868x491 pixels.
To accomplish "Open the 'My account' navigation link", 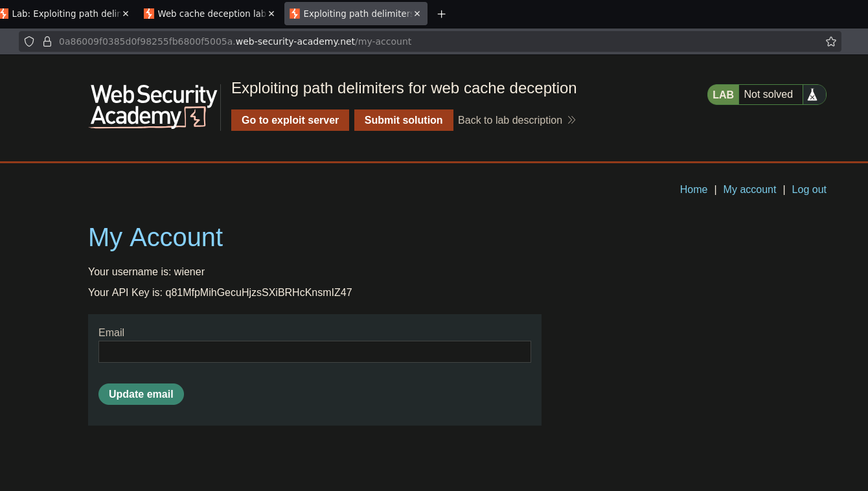I will point(749,190).
